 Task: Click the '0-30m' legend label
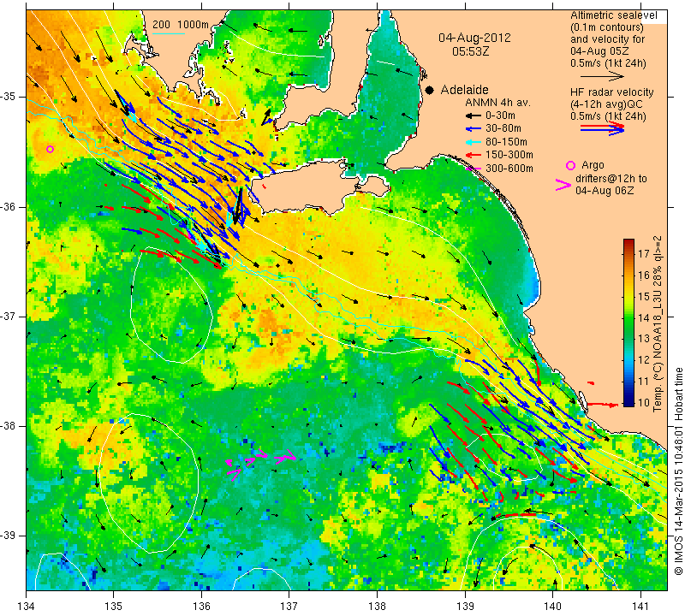click(x=500, y=115)
